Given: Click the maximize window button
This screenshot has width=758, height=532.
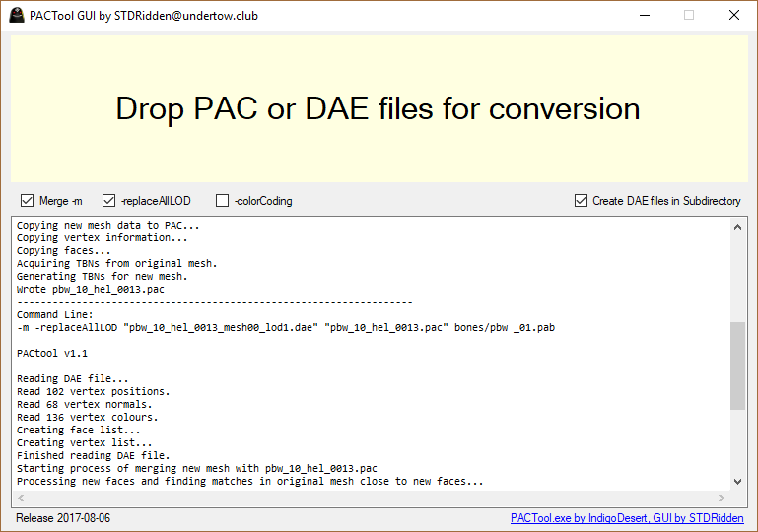Looking at the screenshot, I should pos(689,16).
